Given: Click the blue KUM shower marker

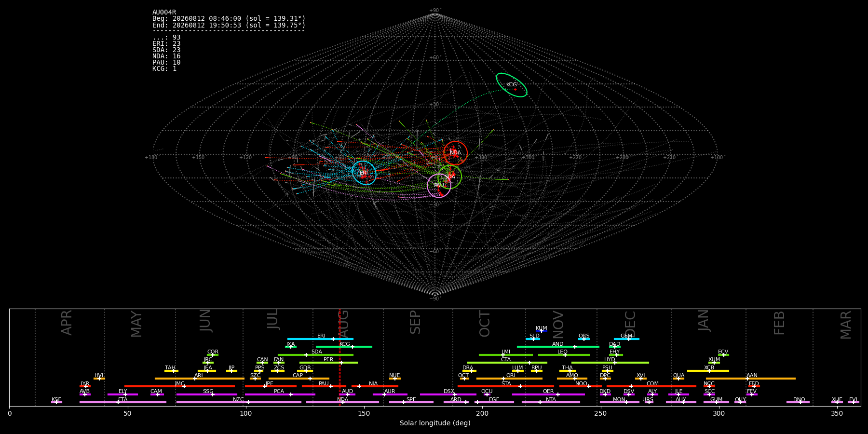Looking at the screenshot, I should click(542, 331).
